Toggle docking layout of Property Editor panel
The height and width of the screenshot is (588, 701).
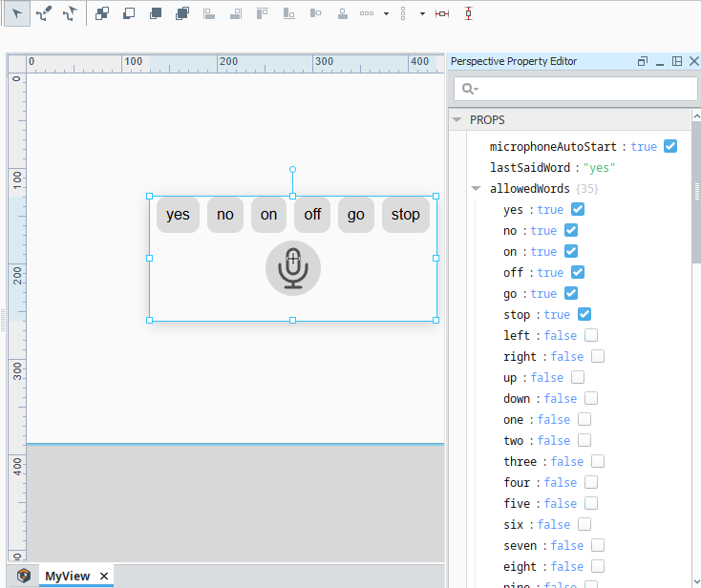click(x=677, y=61)
